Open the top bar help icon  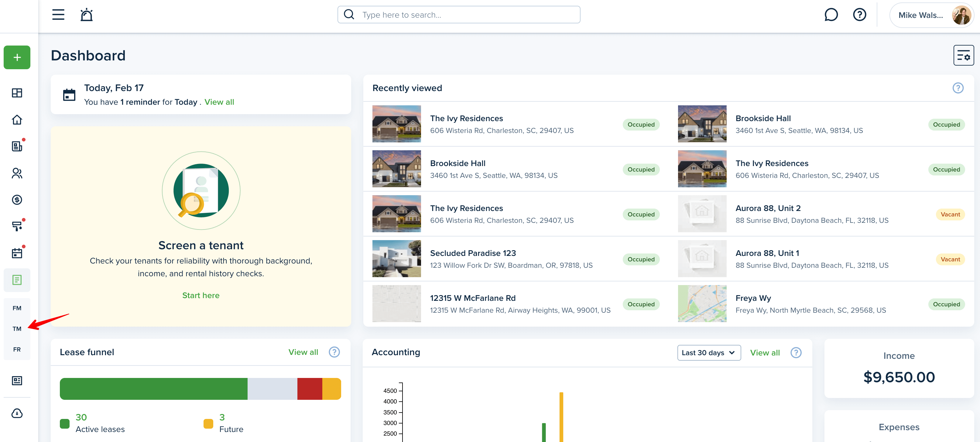click(x=859, y=15)
